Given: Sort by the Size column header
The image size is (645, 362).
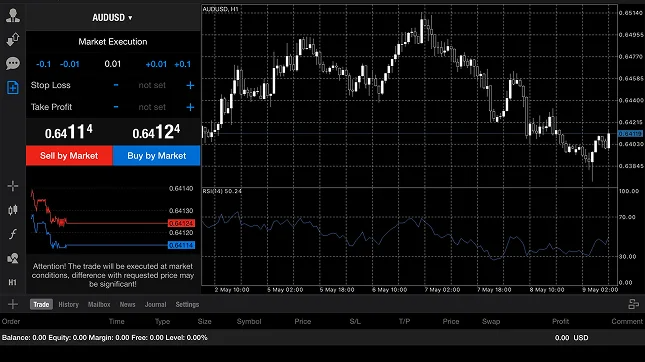Looking at the screenshot, I should pos(204,321).
